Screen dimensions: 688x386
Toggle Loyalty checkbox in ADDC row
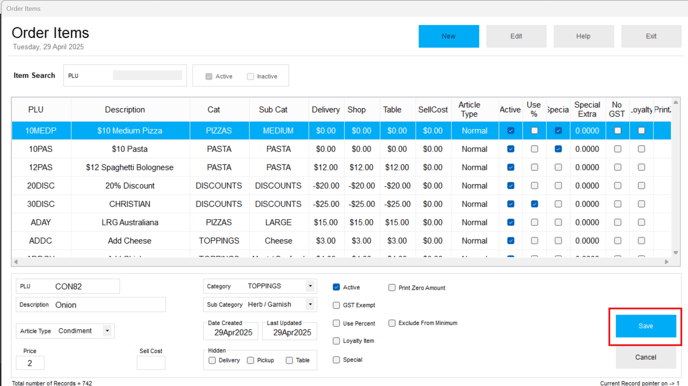(x=641, y=241)
